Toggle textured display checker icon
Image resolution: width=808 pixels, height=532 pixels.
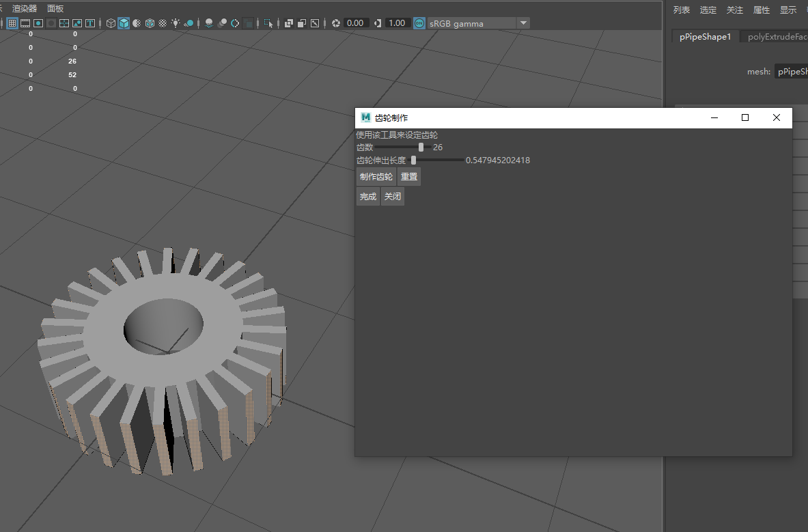point(163,23)
